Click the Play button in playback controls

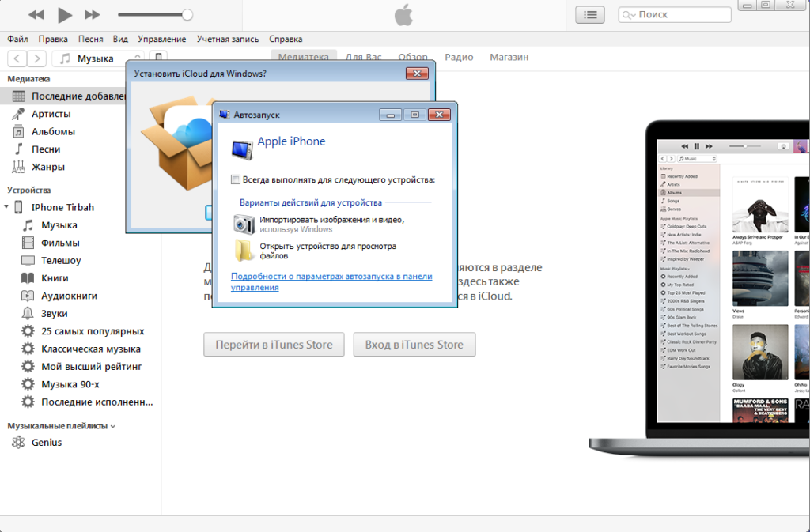click(65, 14)
